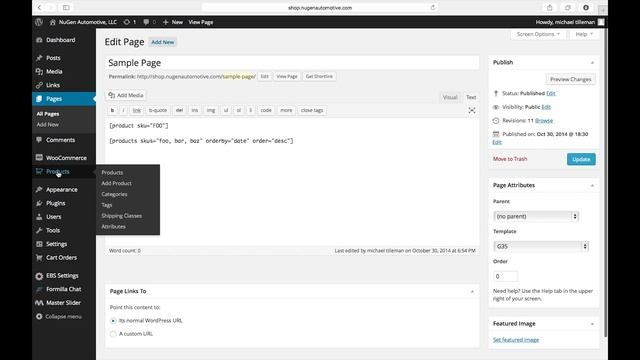Choose Attributes from Products flyout
Screen dimensions: 640x360
pos(113,227)
